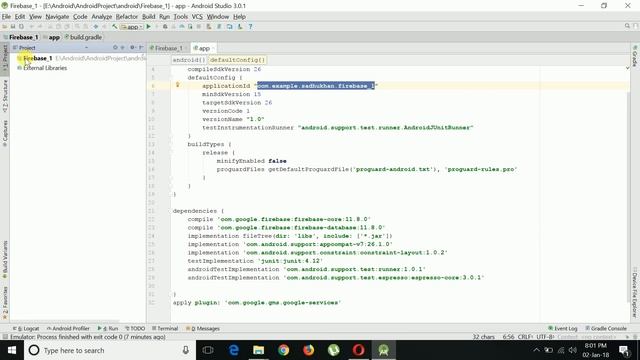Open File Explorer from the taskbar
640x360 pixels.
[x=258, y=350]
